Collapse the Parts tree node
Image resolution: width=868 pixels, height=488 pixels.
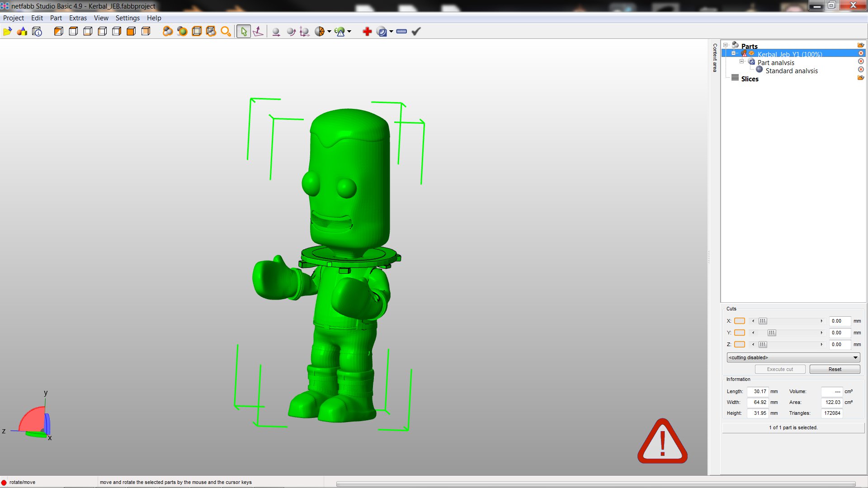click(726, 45)
